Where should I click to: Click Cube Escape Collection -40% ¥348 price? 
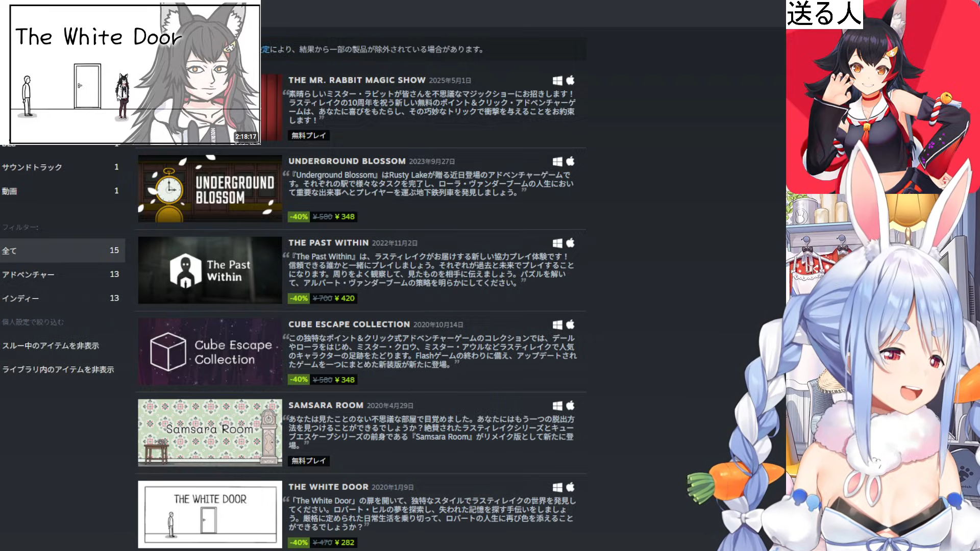[323, 380]
